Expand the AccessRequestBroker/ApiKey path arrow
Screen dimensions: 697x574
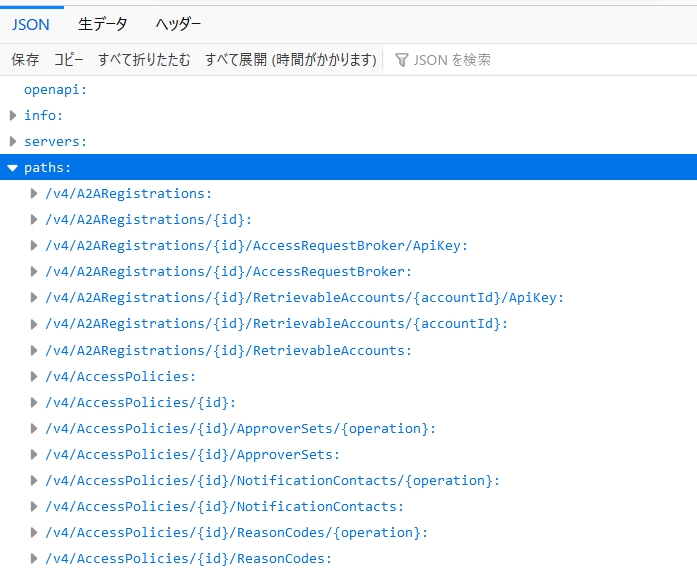(x=34, y=245)
